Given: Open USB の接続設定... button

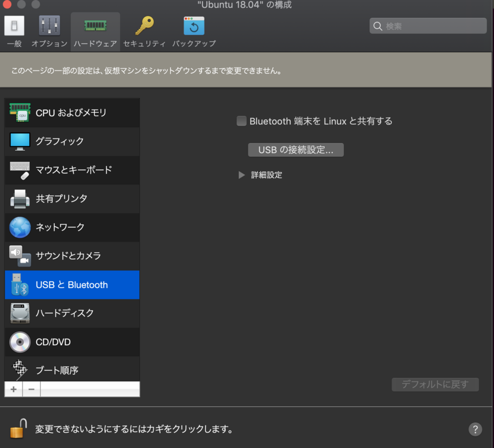Looking at the screenshot, I should (x=296, y=150).
